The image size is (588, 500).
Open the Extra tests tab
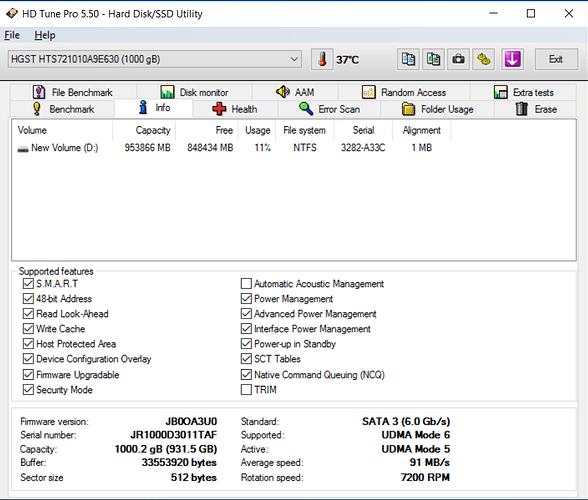tap(524, 92)
